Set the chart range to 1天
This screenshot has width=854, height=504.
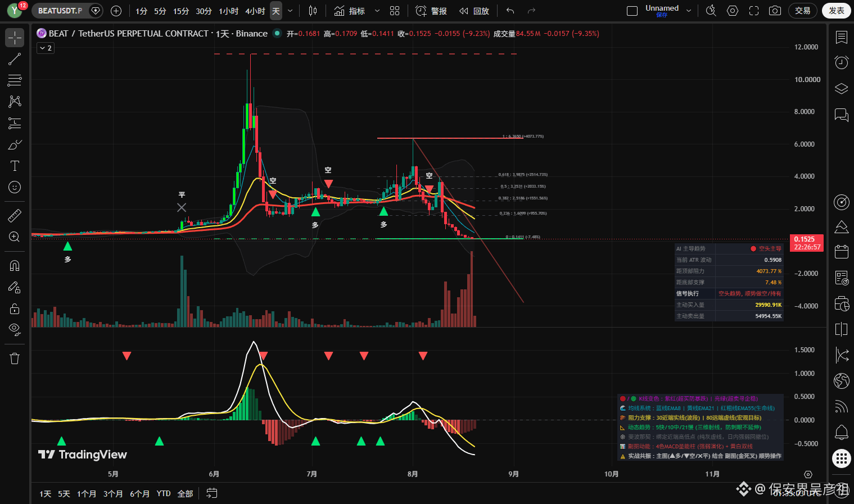[46, 494]
